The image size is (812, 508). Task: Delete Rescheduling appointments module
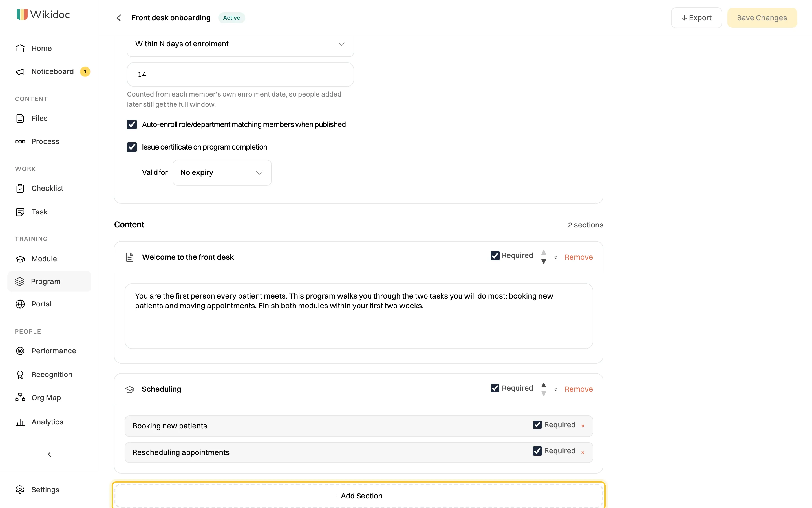point(583,453)
